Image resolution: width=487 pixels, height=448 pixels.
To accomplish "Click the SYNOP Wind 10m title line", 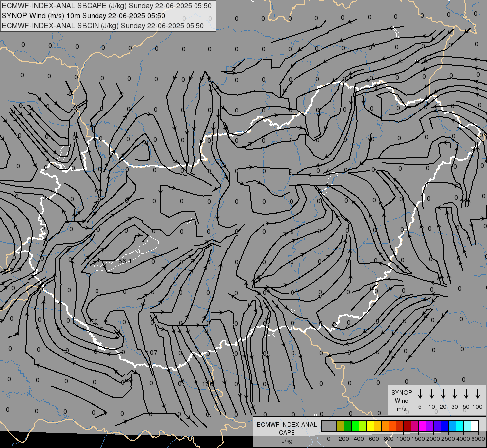I will (x=83, y=16).
